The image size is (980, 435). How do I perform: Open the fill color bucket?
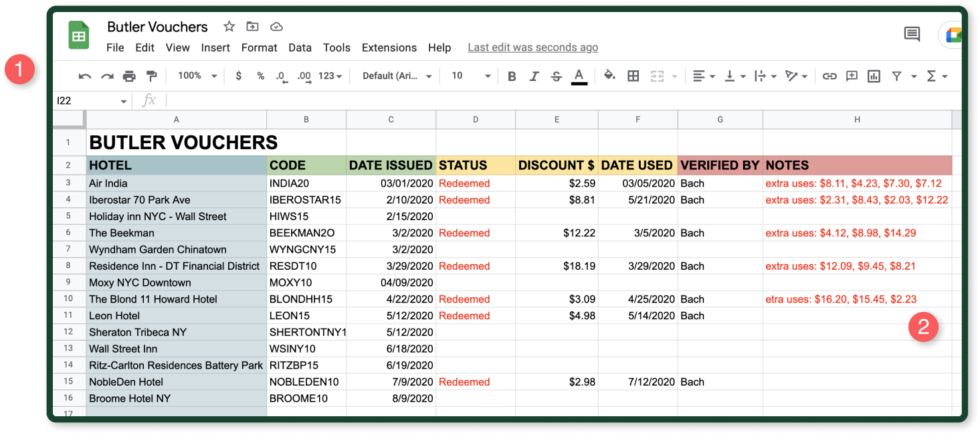pyautogui.click(x=609, y=76)
